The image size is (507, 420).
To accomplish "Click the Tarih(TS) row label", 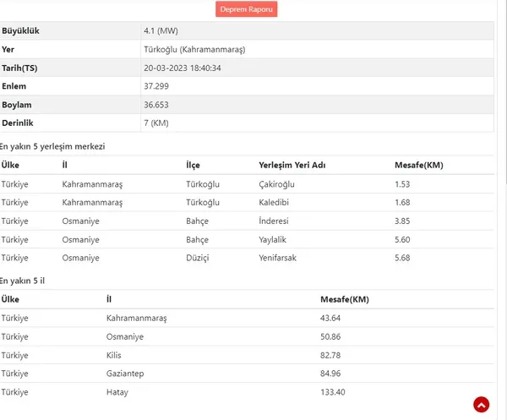I will 19,68.
